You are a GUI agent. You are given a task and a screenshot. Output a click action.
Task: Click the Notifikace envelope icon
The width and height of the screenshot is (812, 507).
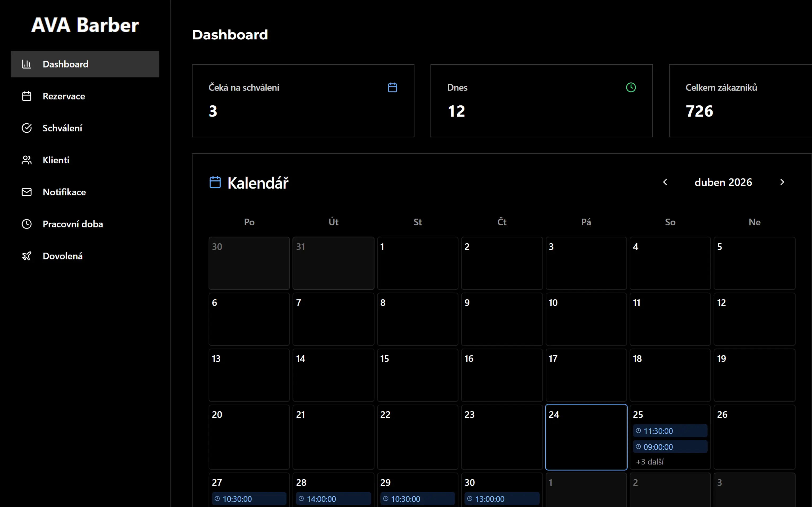point(26,192)
